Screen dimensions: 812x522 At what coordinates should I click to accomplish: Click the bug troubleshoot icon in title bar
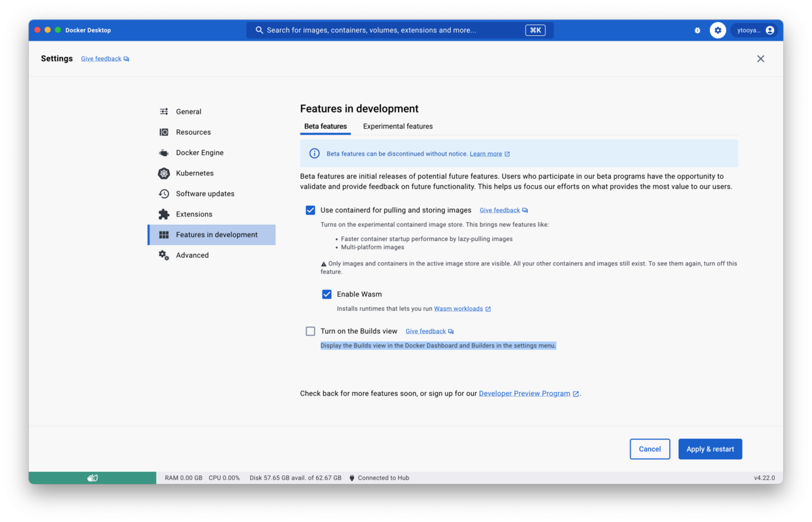coord(698,30)
